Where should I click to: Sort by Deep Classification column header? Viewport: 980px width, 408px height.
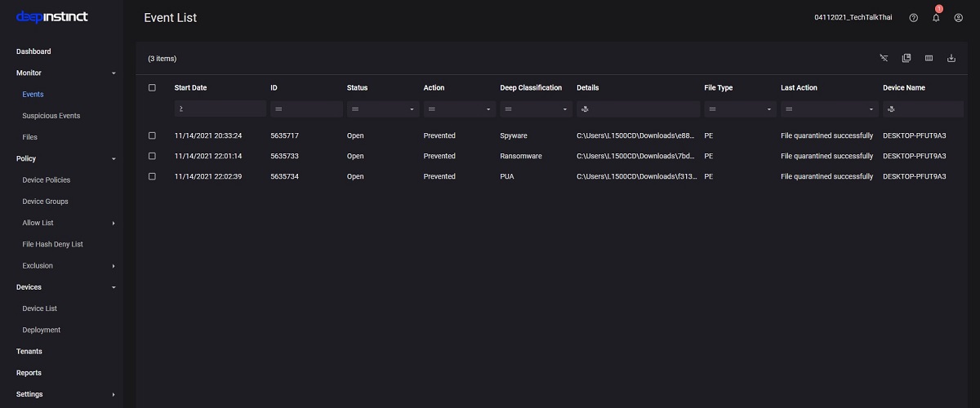[531, 87]
